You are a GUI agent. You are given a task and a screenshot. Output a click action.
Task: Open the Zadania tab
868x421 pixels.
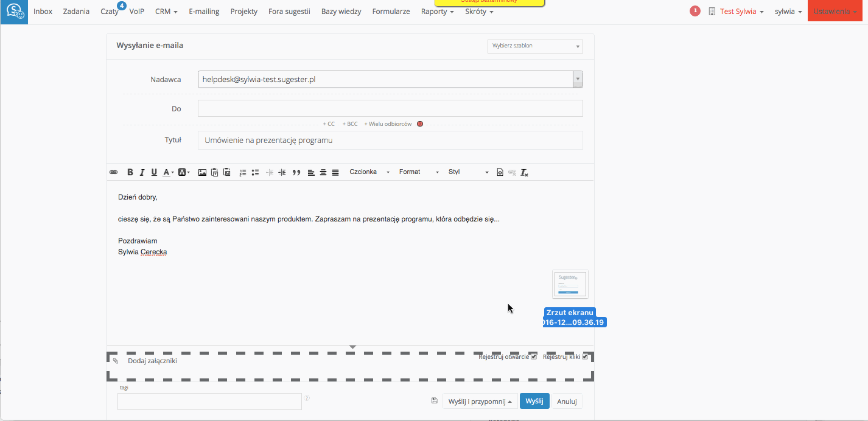(x=76, y=12)
